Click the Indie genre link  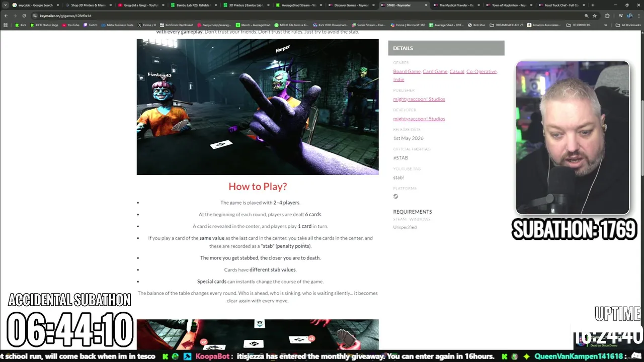(x=398, y=79)
